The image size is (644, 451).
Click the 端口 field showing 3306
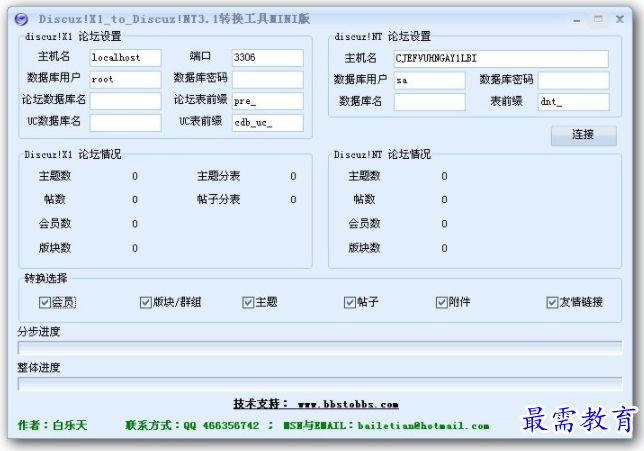tap(268, 58)
